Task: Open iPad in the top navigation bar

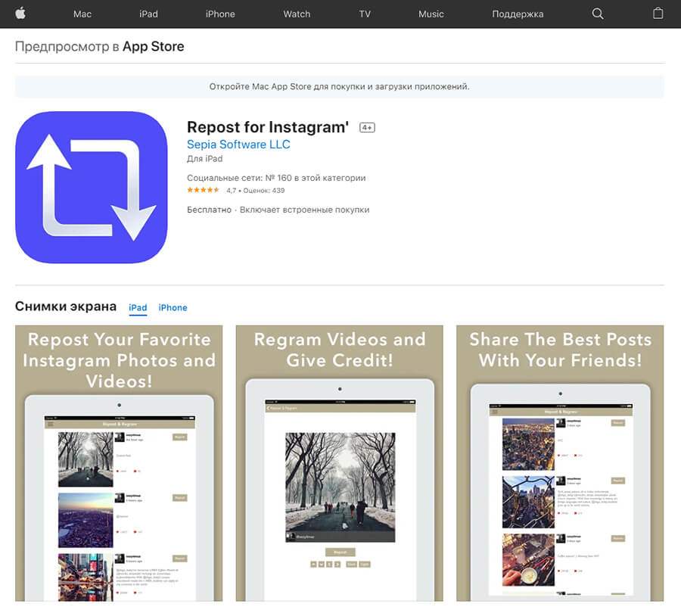Action: coord(148,14)
